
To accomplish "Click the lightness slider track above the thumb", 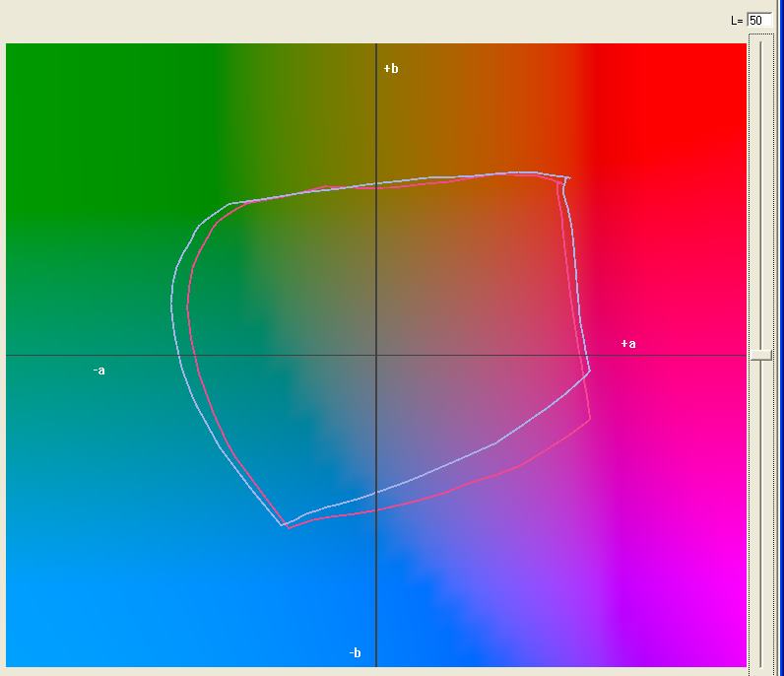I will coord(760,197).
